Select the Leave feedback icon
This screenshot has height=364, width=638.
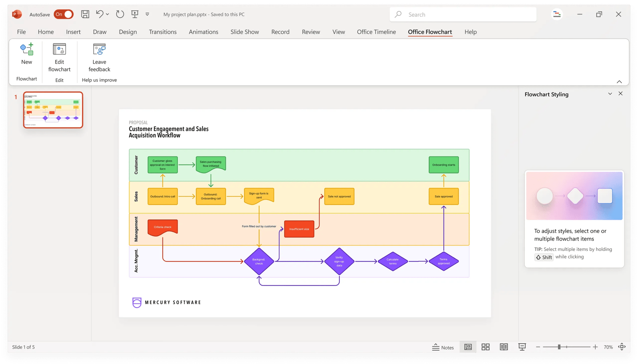click(x=99, y=49)
